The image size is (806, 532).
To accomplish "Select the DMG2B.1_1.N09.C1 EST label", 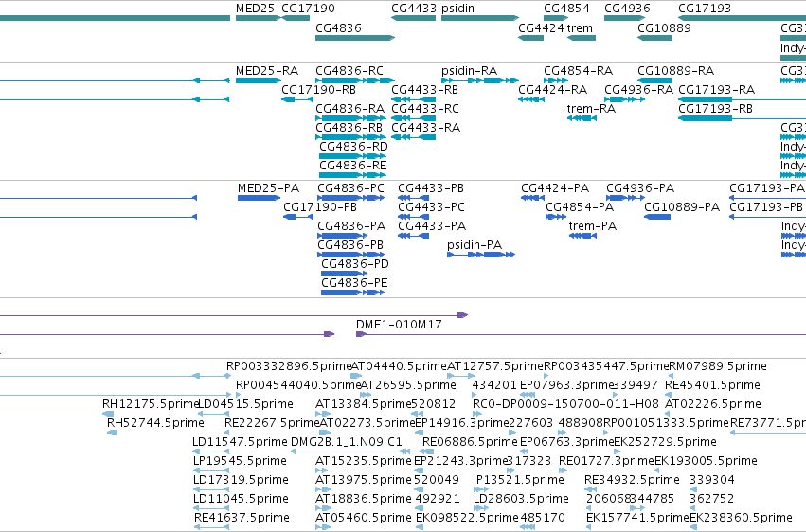I will [347, 443].
